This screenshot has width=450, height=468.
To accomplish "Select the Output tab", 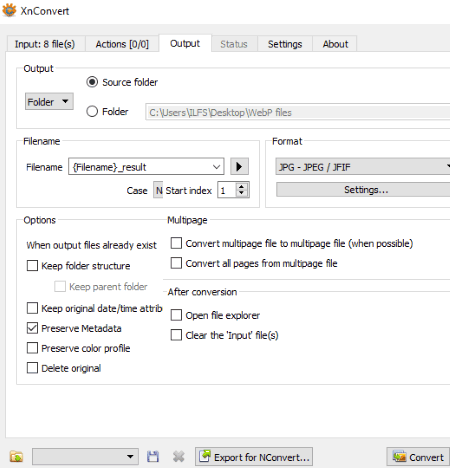I will 185,43.
